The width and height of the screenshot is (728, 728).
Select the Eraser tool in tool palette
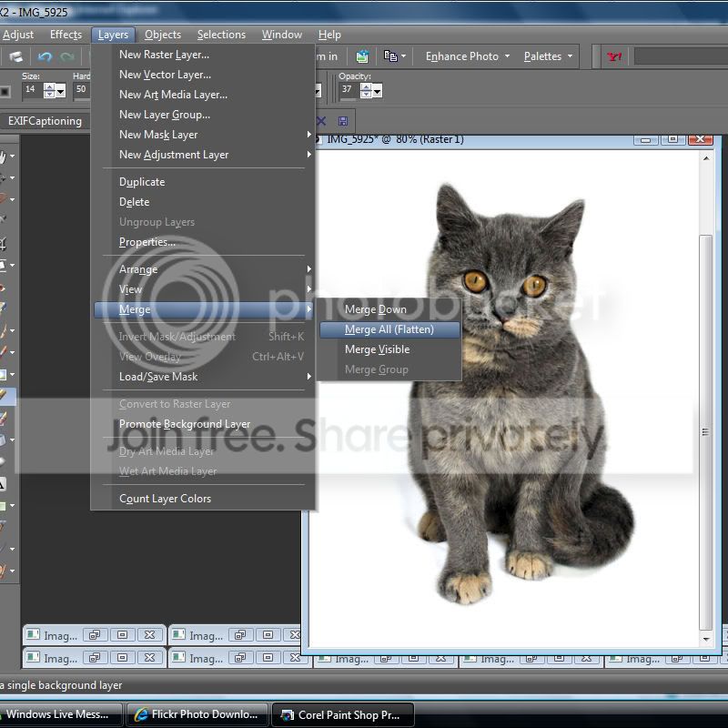(5, 418)
